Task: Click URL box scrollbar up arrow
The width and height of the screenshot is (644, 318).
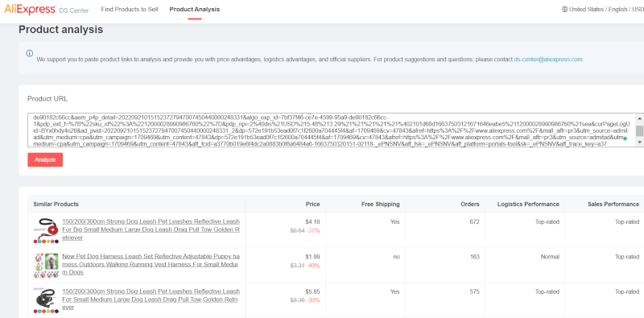Action: (639, 118)
